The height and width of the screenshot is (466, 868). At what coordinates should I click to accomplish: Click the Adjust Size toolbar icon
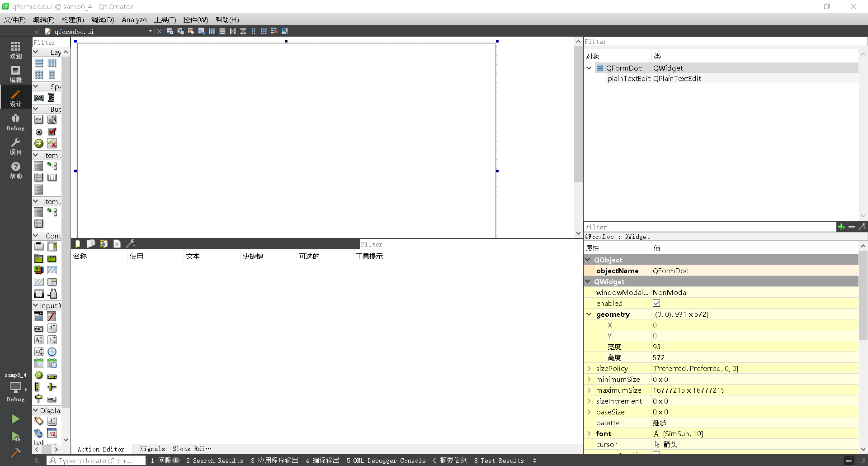coord(285,31)
